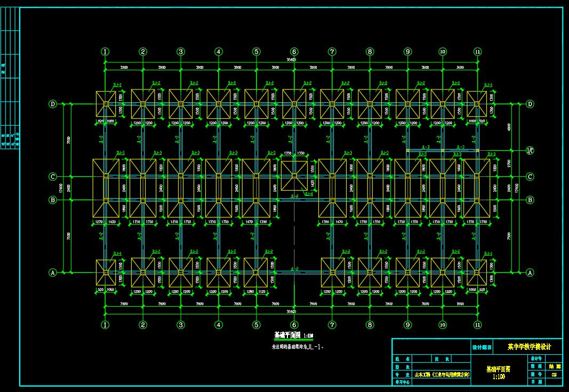Click the top overall dimension 38400

[x=291, y=60]
